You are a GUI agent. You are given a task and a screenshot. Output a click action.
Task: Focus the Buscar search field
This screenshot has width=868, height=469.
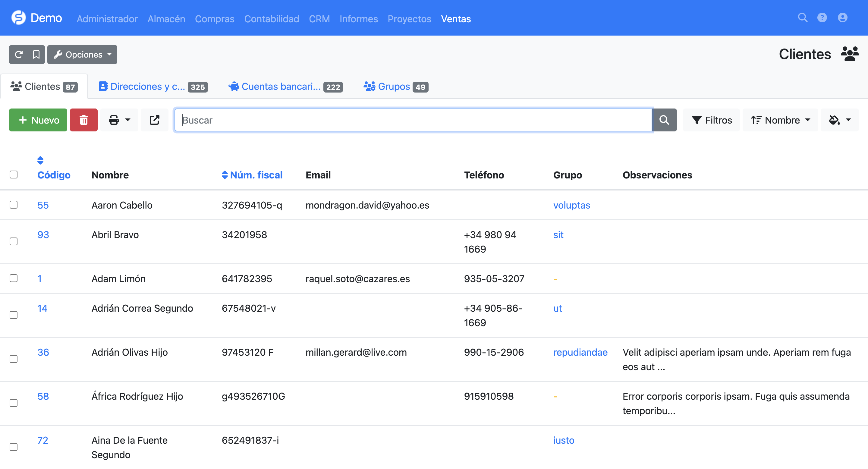(413, 120)
